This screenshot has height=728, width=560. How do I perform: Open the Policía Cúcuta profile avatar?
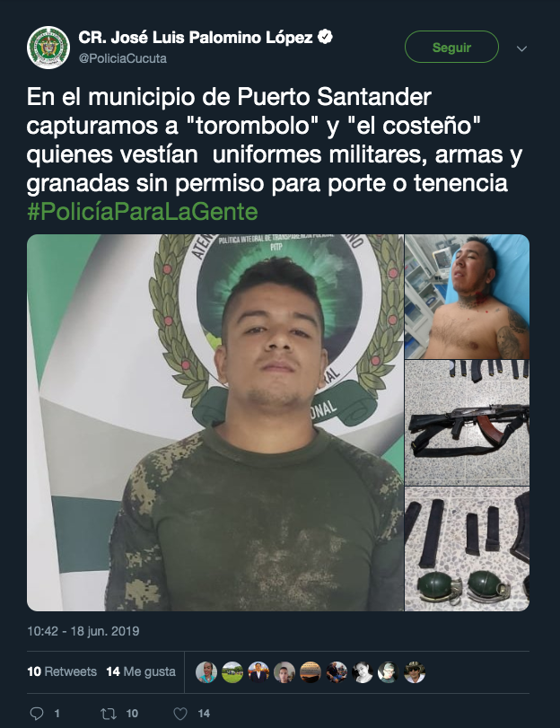pyautogui.click(x=48, y=48)
